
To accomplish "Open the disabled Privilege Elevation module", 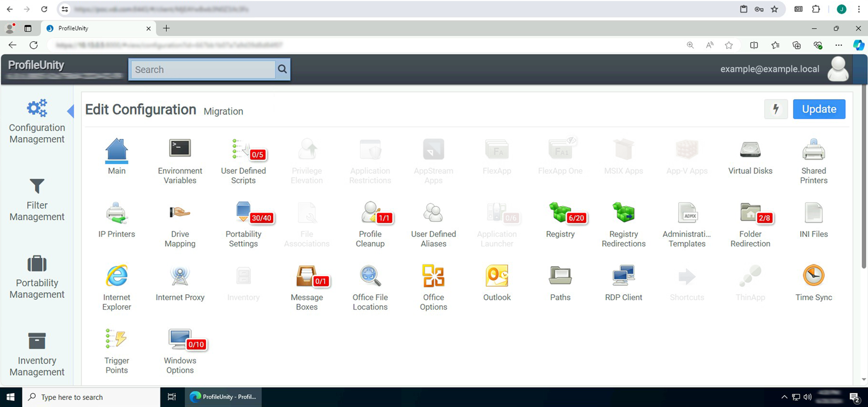I will click(x=307, y=161).
